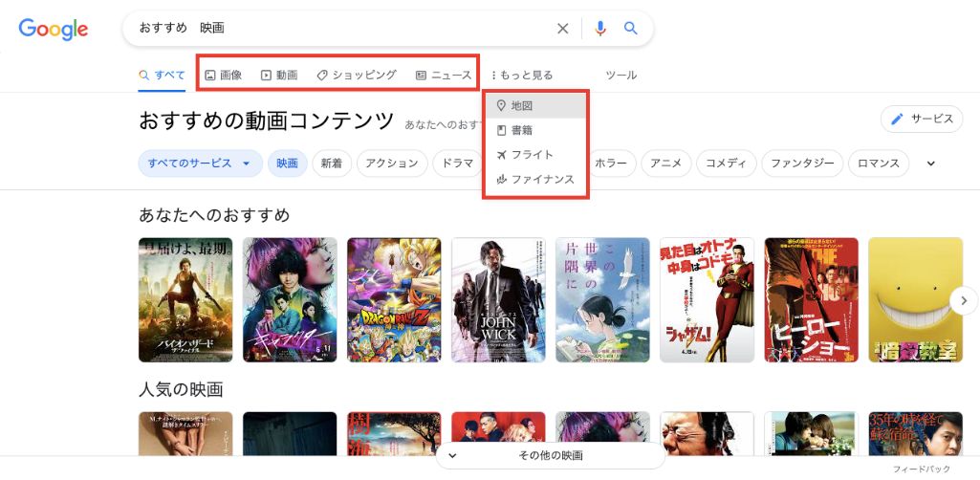This screenshot has width=980, height=480.
Task: Toggle the 映画 filter chip
Action: [x=288, y=164]
